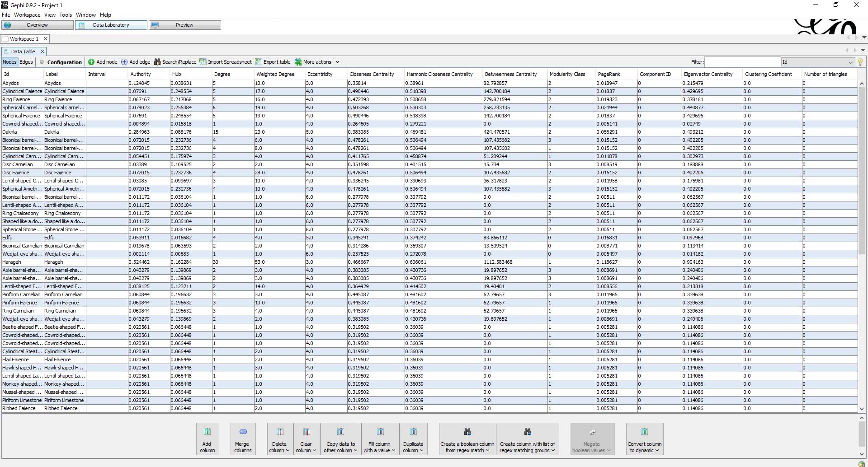Click the bottom panel scrollbar down arrow
Screen dimensions: 868x467
[862, 454]
